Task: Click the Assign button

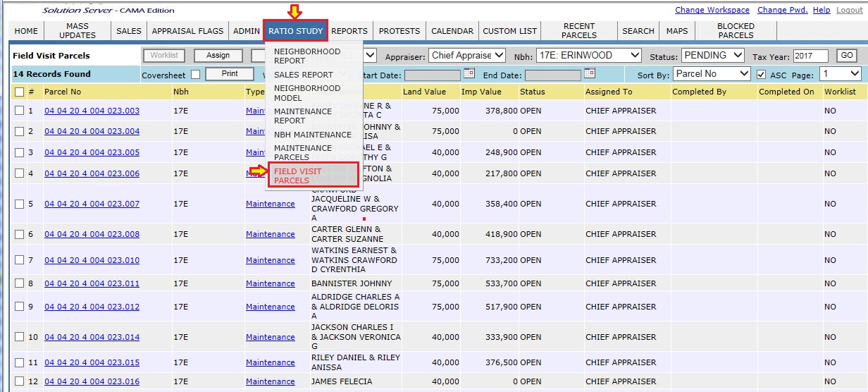Action: click(x=218, y=56)
